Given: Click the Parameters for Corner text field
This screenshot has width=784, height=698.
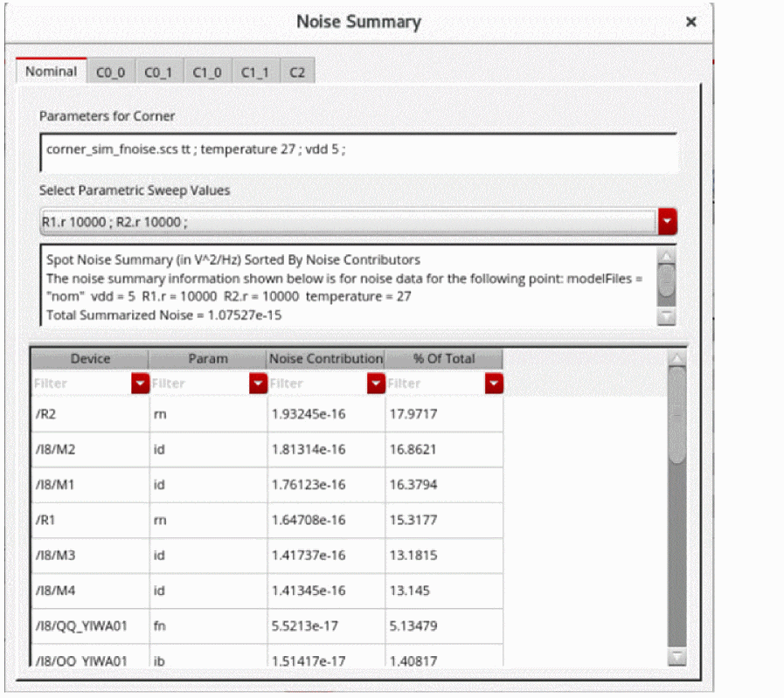Looking at the screenshot, I should 357,149.
